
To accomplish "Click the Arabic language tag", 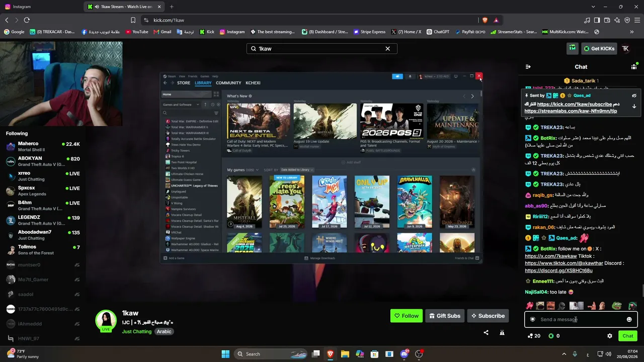I will 164,331.
